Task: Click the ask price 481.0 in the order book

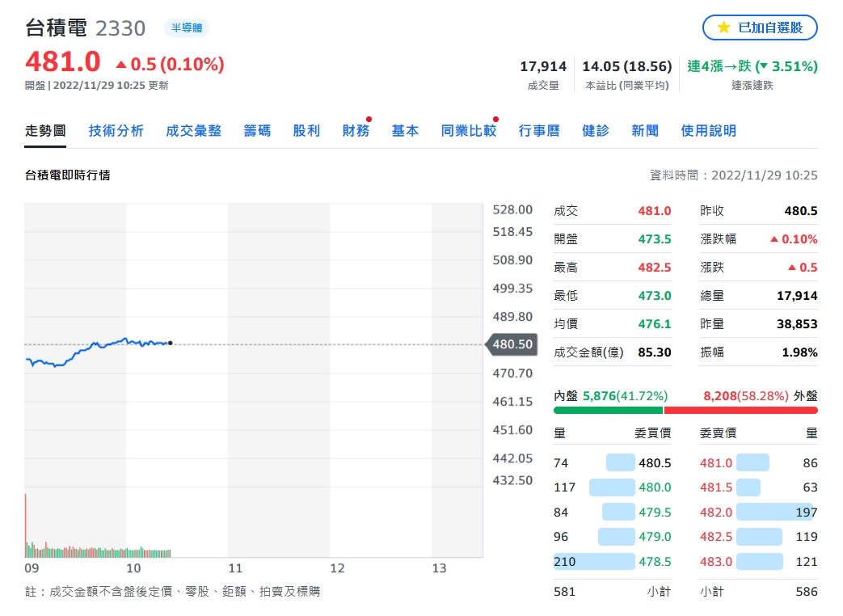Action: tap(716, 462)
